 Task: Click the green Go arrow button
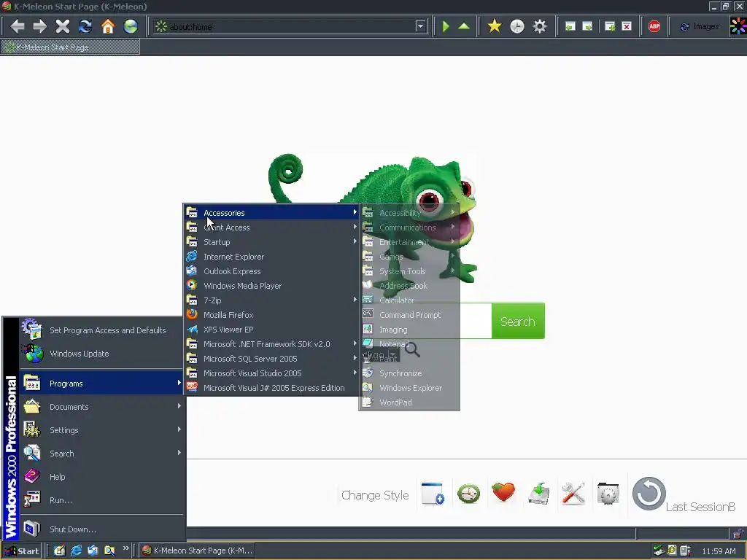[446, 26]
